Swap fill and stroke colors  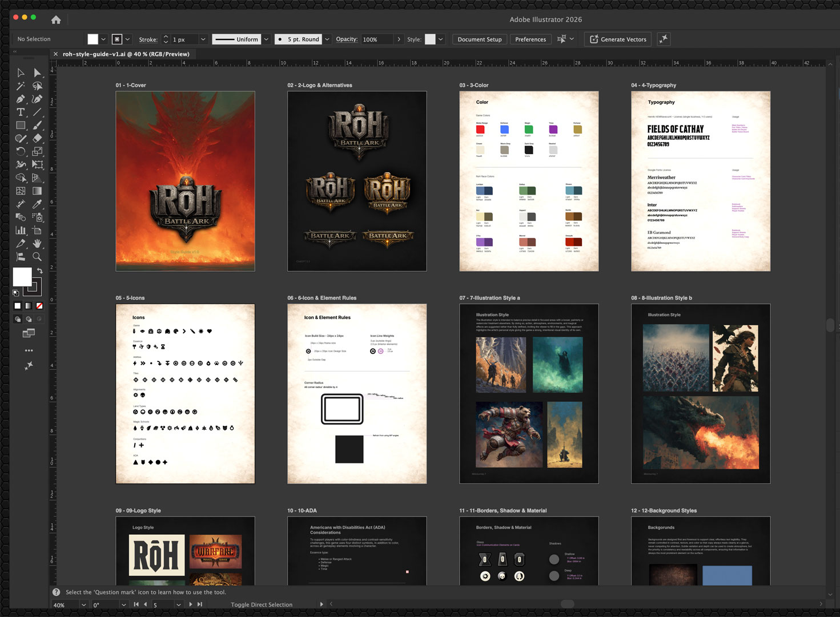pyautogui.click(x=39, y=271)
